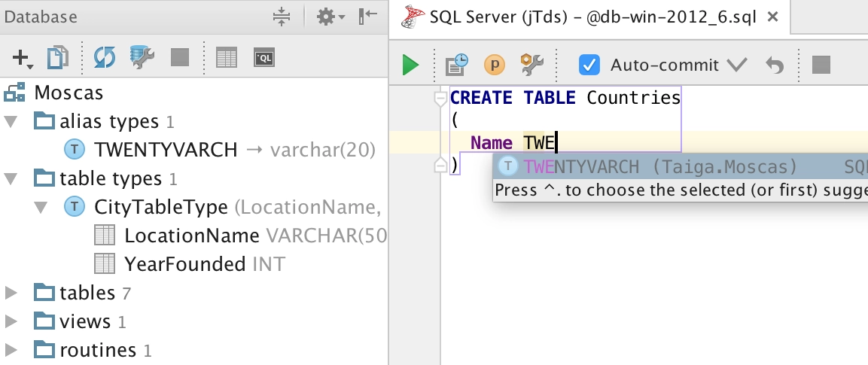Open SQL console icon in Database toolbar
868x365 pixels.
click(264, 57)
